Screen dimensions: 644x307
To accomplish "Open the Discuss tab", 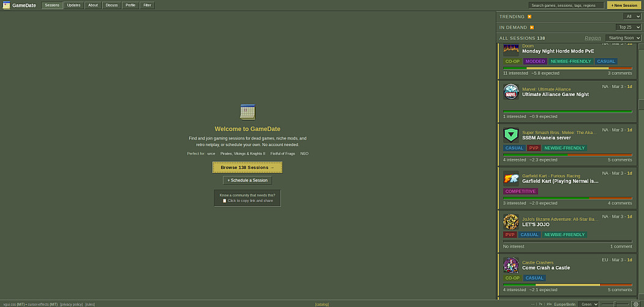I will (111, 5).
